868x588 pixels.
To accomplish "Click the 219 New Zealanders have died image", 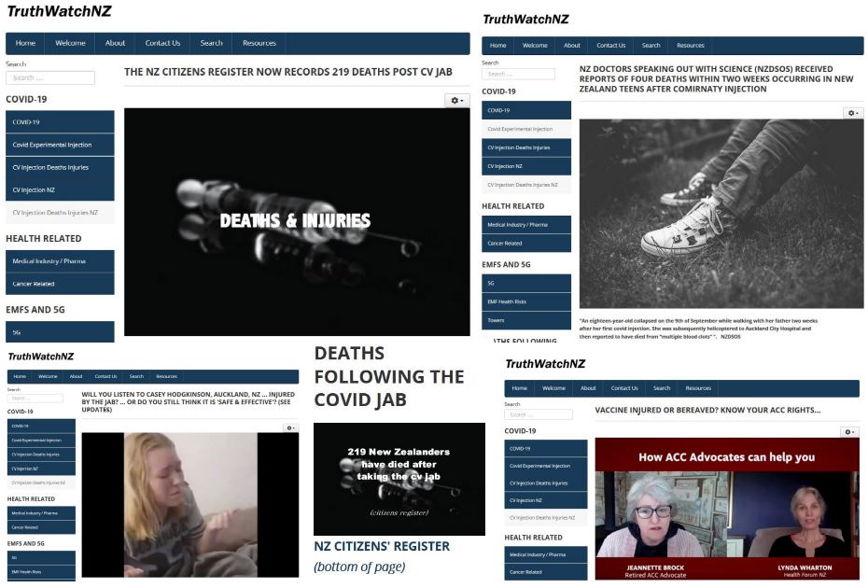I will [x=399, y=479].
